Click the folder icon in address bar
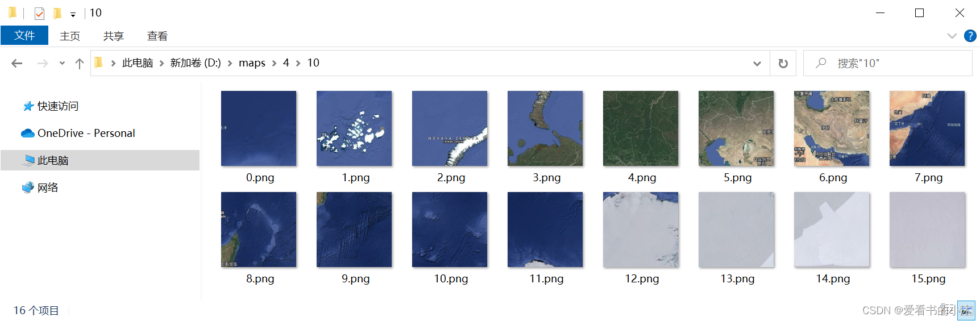Screen dimensions: 980x321 point(98,62)
